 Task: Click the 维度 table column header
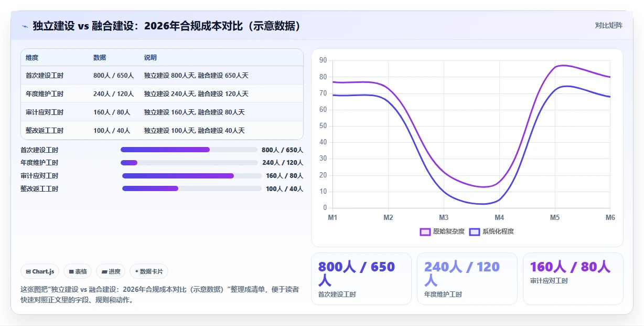[x=32, y=58]
